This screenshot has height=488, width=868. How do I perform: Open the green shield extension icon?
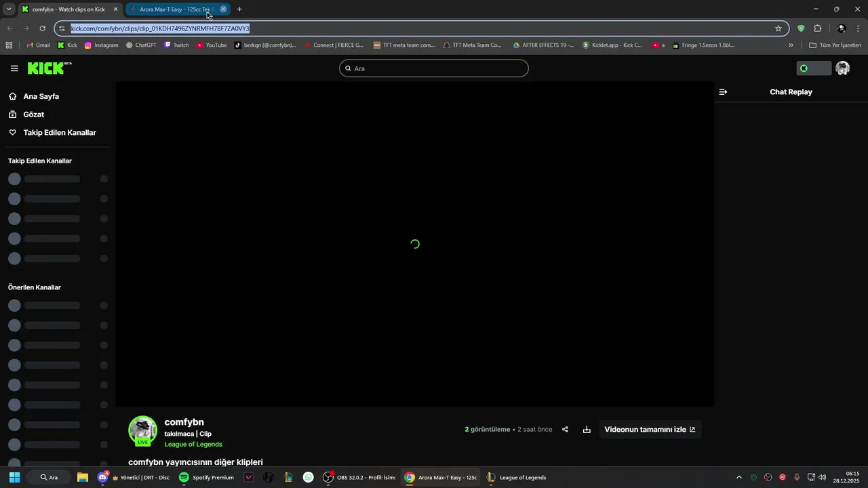coord(801,28)
